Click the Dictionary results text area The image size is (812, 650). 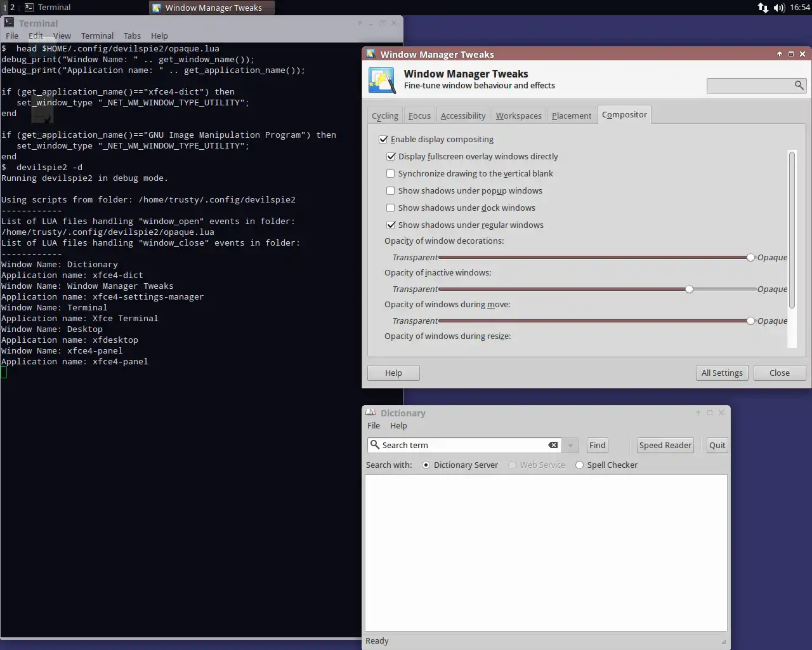pyautogui.click(x=546, y=552)
